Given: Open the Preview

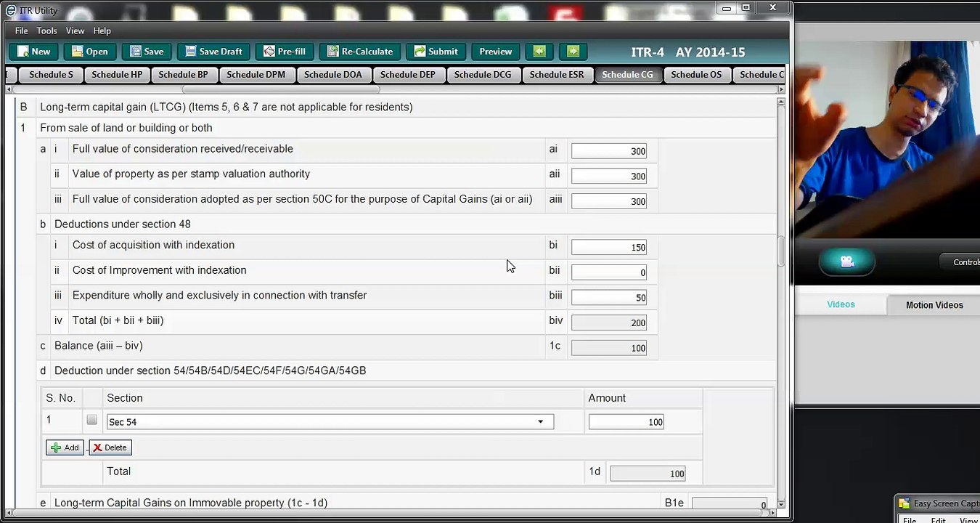Looking at the screenshot, I should 496,52.
